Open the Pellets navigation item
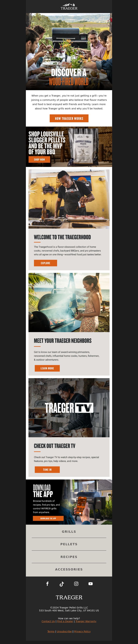 (69, 544)
